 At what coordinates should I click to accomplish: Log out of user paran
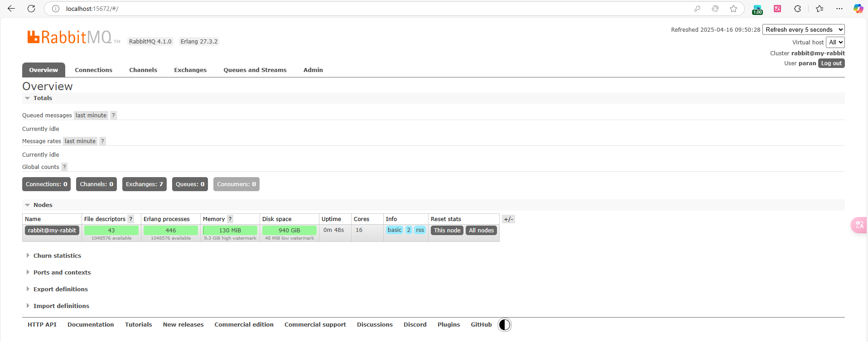(831, 63)
